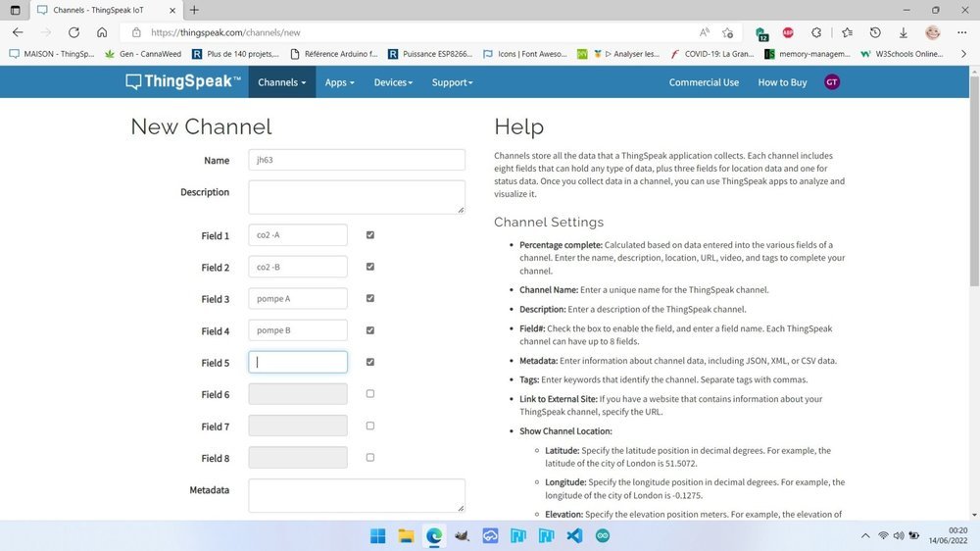The width and height of the screenshot is (980, 551).
Task: Open the Channels dropdown menu
Action: [282, 82]
